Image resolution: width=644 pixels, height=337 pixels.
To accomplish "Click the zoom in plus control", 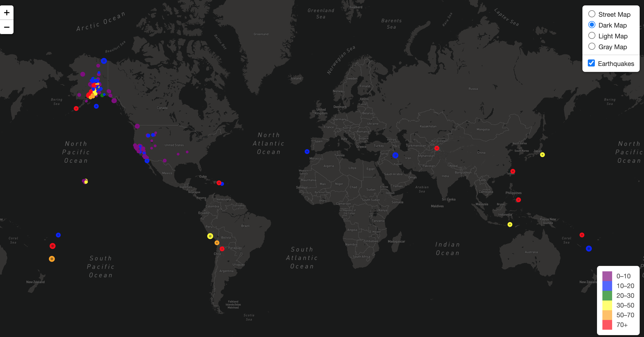I will click(7, 12).
